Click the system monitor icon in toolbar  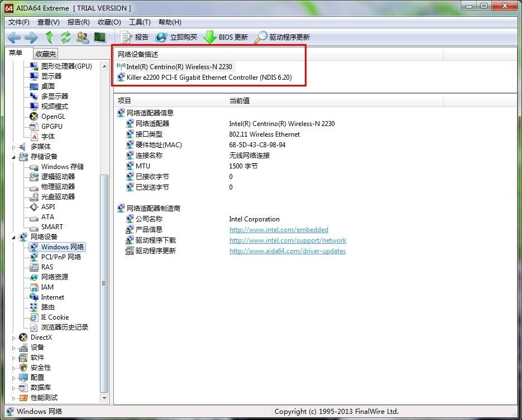point(99,37)
